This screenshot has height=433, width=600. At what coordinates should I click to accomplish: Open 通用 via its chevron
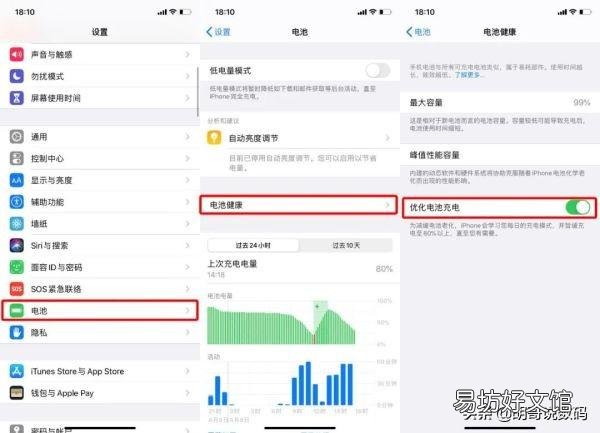pos(188,137)
